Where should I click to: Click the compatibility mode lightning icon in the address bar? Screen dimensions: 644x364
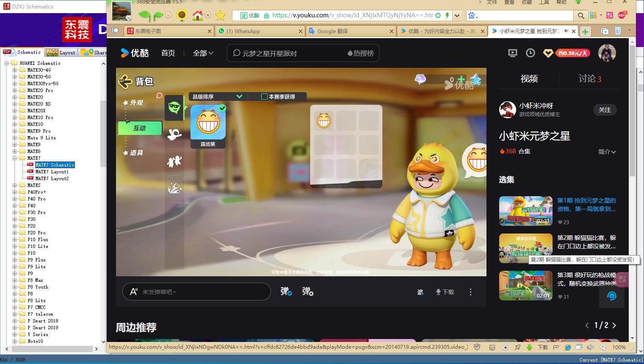pos(447,15)
